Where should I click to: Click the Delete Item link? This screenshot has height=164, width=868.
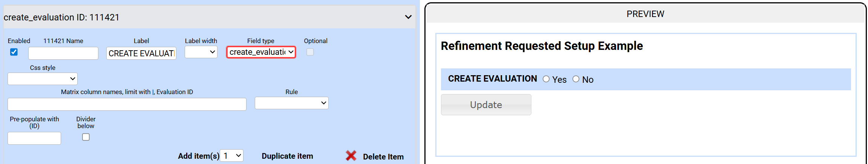383,157
